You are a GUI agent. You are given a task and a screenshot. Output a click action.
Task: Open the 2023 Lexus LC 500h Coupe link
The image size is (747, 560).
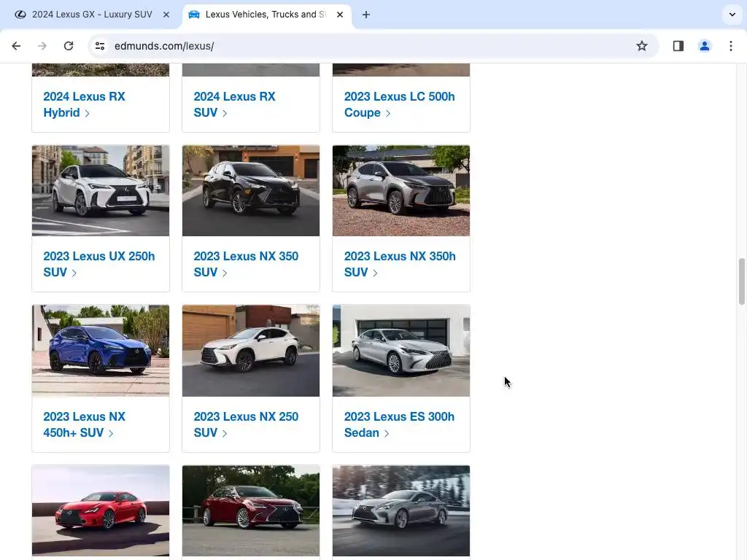399,104
